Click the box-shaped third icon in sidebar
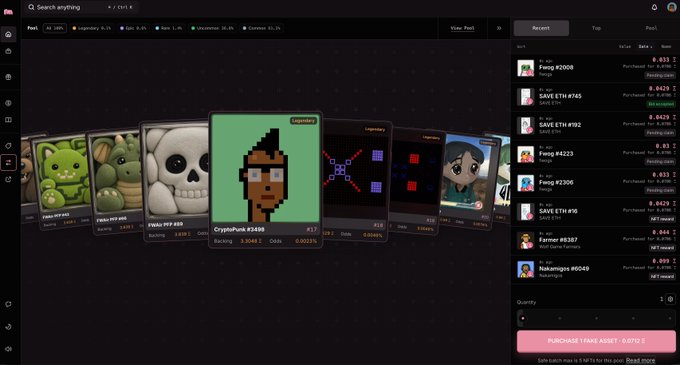Screen dimensions: 680x365 [8, 77]
